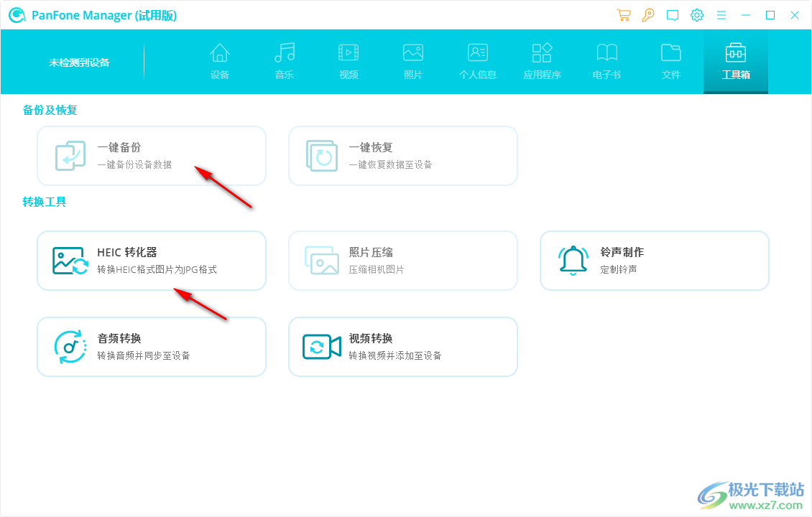Select the 工具箱 toolbox tab
Image resolution: width=812 pixels, height=517 pixels.
click(x=735, y=62)
